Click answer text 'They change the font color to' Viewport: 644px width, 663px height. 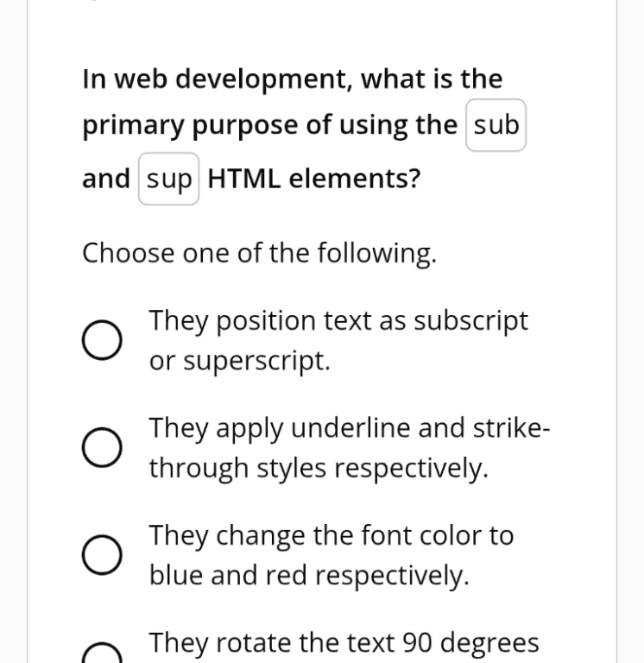point(331,536)
